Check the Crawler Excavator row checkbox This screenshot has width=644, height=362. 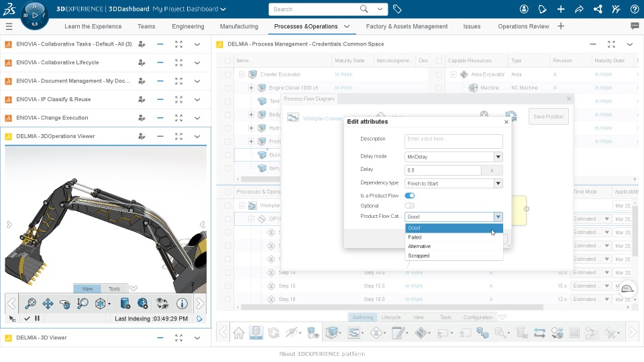pos(227,74)
